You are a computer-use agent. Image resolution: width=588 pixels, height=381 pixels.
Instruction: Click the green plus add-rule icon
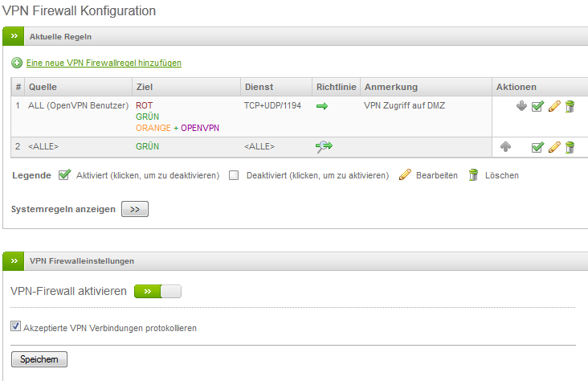[x=17, y=63]
